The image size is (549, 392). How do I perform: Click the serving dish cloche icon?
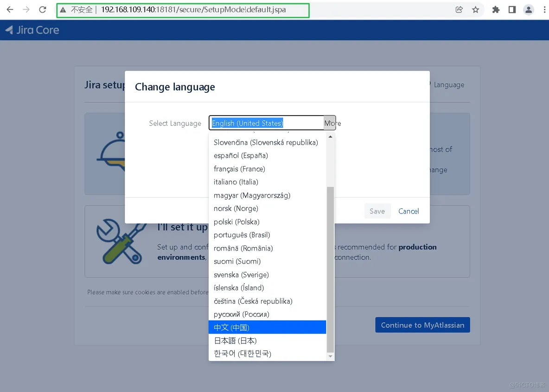[x=111, y=151]
